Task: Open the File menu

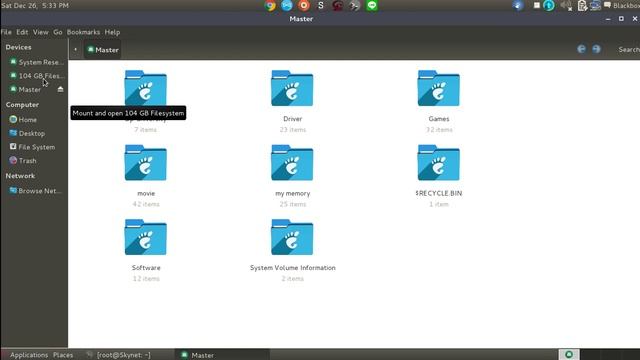Action: click(x=6, y=32)
